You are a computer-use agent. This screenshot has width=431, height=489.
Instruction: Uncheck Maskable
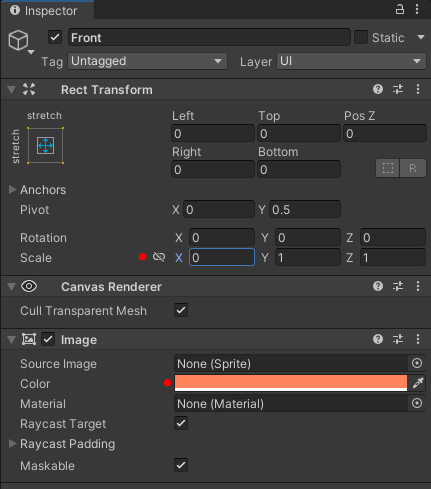(x=181, y=465)
